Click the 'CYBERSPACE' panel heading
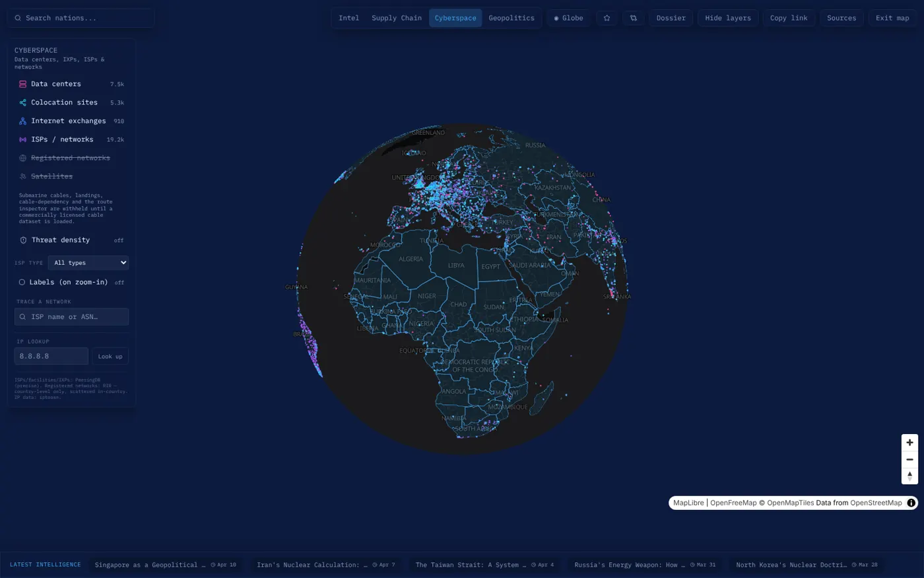This screenshot has width=924, height=578. tap(36, 50)
